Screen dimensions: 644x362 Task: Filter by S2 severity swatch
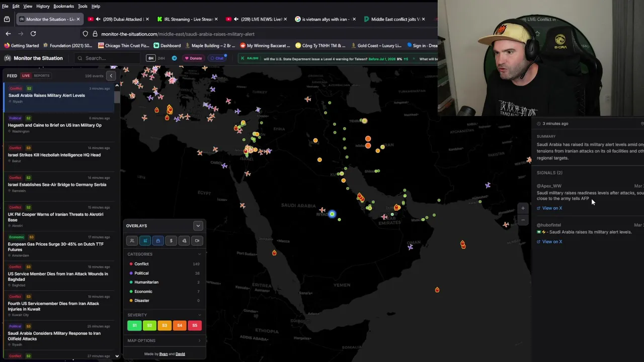pyautogui.click(x=149, y=326)
